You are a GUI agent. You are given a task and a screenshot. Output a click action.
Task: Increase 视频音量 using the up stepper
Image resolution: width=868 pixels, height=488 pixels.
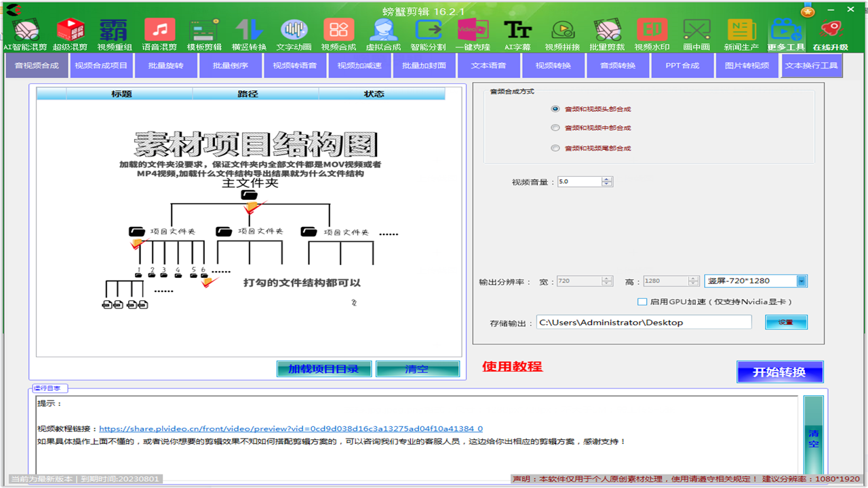coord(608,178)
